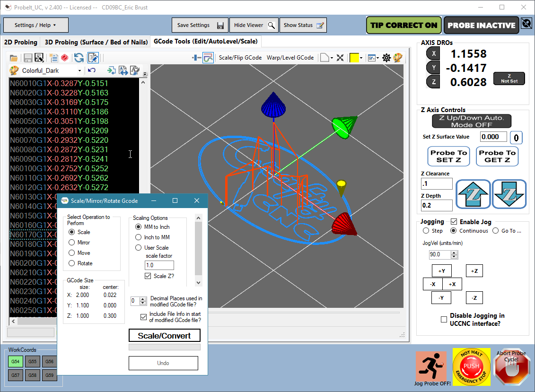The width and height of the screenshot is (535, 392).
Task: Select the Rotate operation radio button
Action: pos(71,263)
